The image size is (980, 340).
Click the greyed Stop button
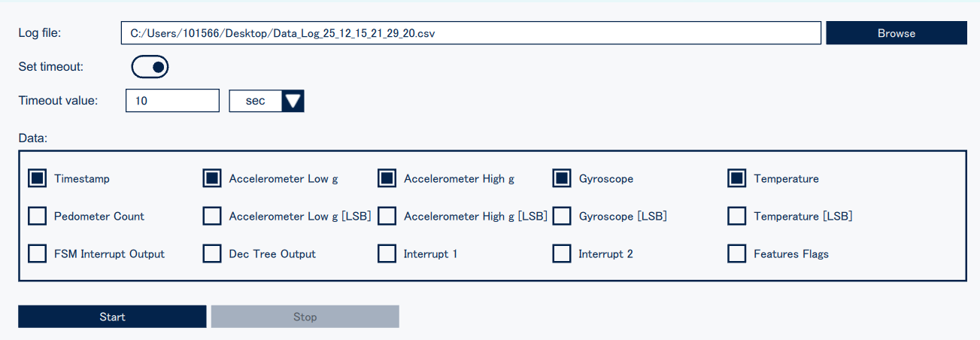pyautogui.click(x=305, y=317)
